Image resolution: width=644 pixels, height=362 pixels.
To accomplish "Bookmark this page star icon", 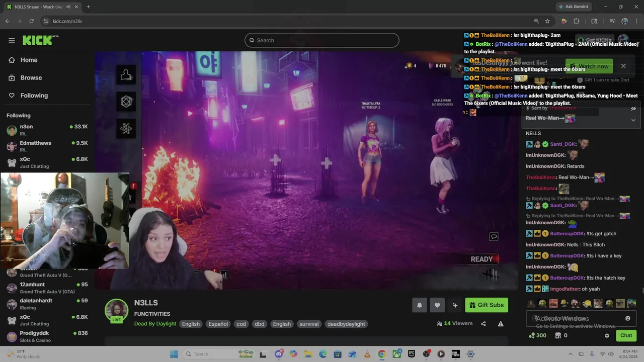I will 547,21.
